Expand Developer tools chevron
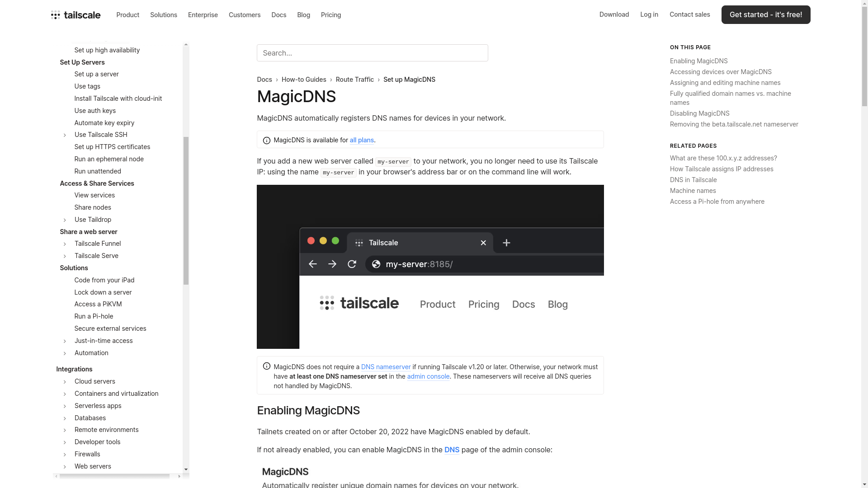 pyautogui.click(x=65, y=442)
